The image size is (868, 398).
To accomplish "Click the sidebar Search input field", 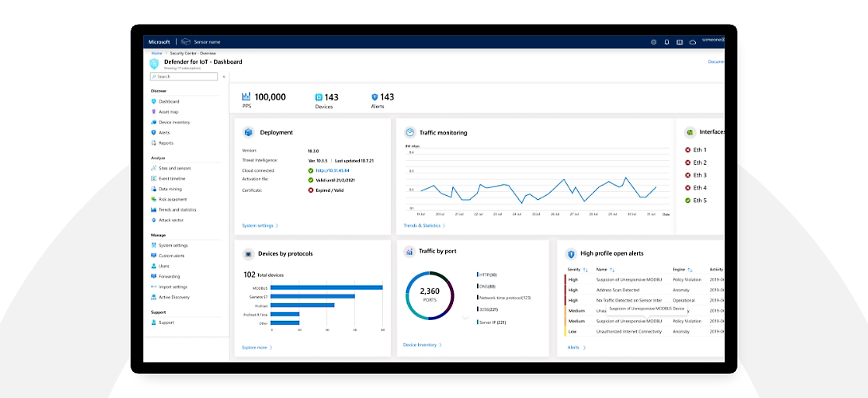I will point(184,76).
